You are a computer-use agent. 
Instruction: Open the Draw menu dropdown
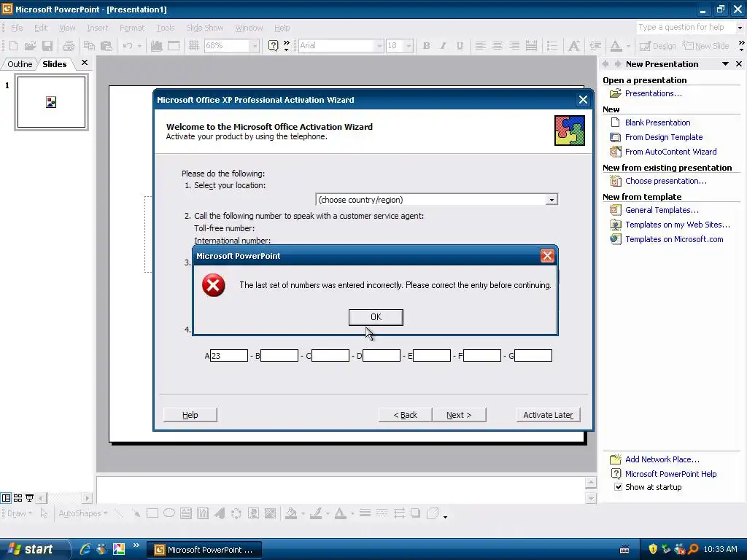(x=20, y=513)
